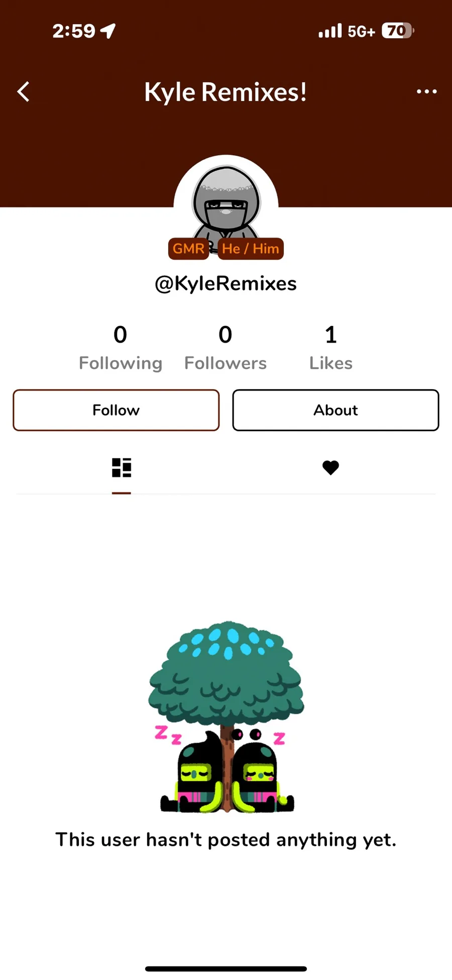Tap the 'hasn't posted anything yet' message
This screenshot has width=452, height=980.
coord(225,840)
